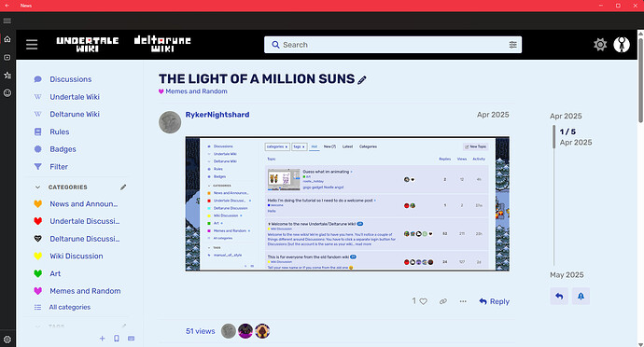This screenshot has width=644, height=347.
Task: Open the Art category
Action: (55, 273)
